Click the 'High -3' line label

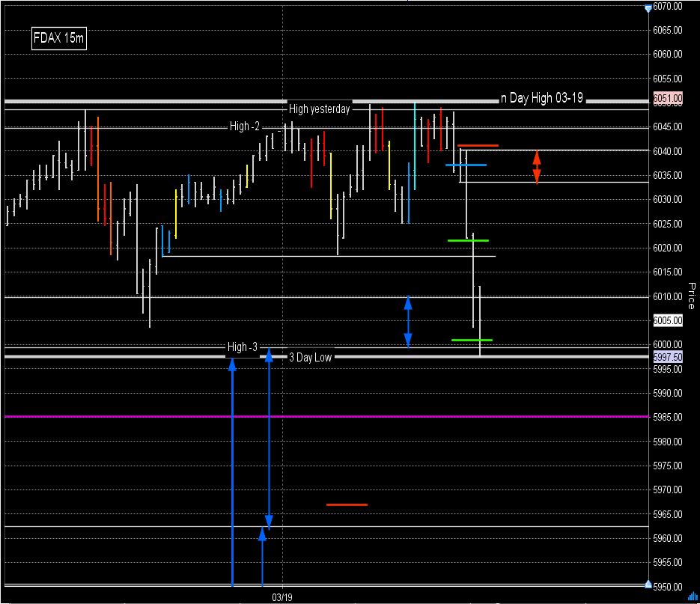point(243,347)
